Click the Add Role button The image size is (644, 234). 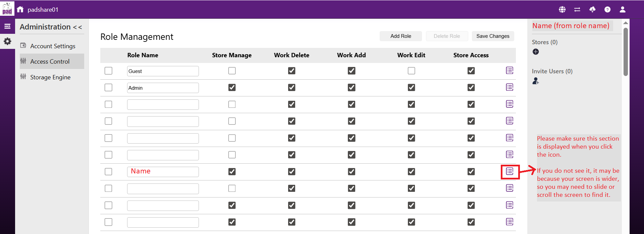tap(400, 36)
